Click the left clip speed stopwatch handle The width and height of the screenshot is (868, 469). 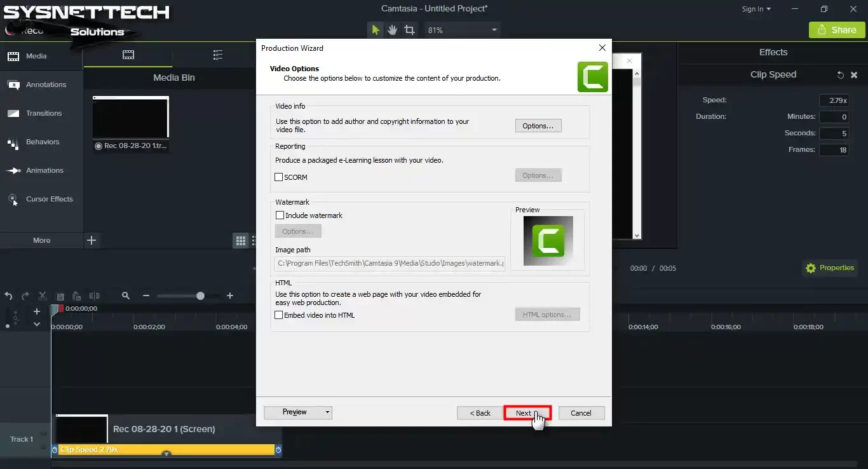(55, 450)
